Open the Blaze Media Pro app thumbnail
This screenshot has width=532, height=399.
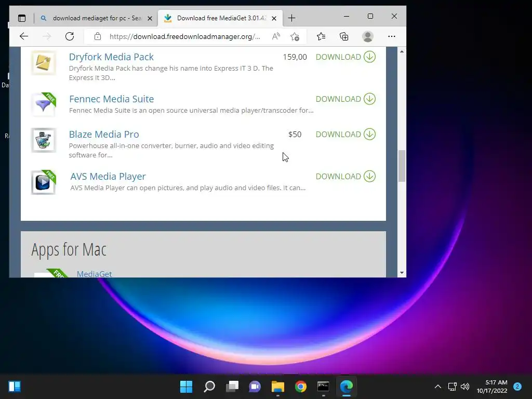[44, 140]
